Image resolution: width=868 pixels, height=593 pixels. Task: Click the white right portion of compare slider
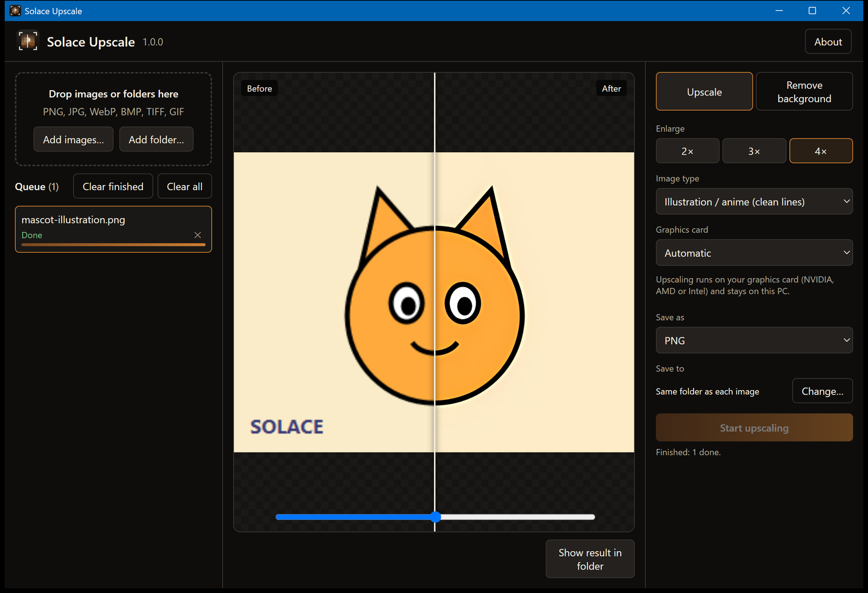click(x=518, y=517)
